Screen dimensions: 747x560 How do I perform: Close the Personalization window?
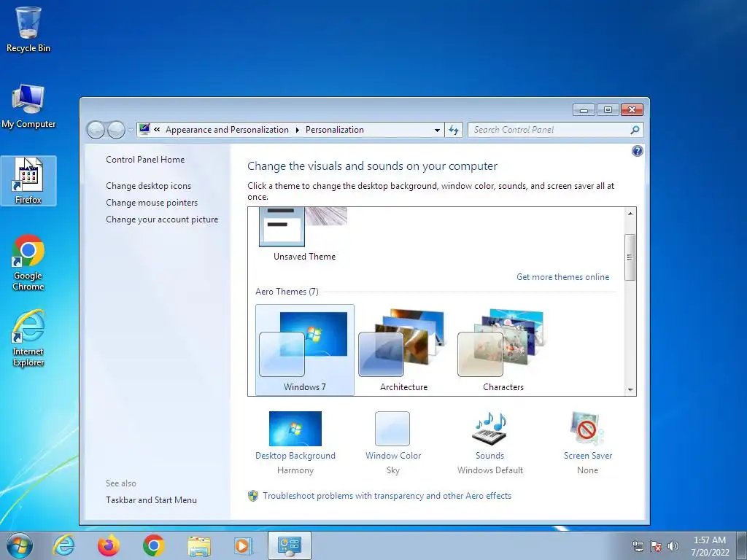pyautogui.click(x=632, y=110)
